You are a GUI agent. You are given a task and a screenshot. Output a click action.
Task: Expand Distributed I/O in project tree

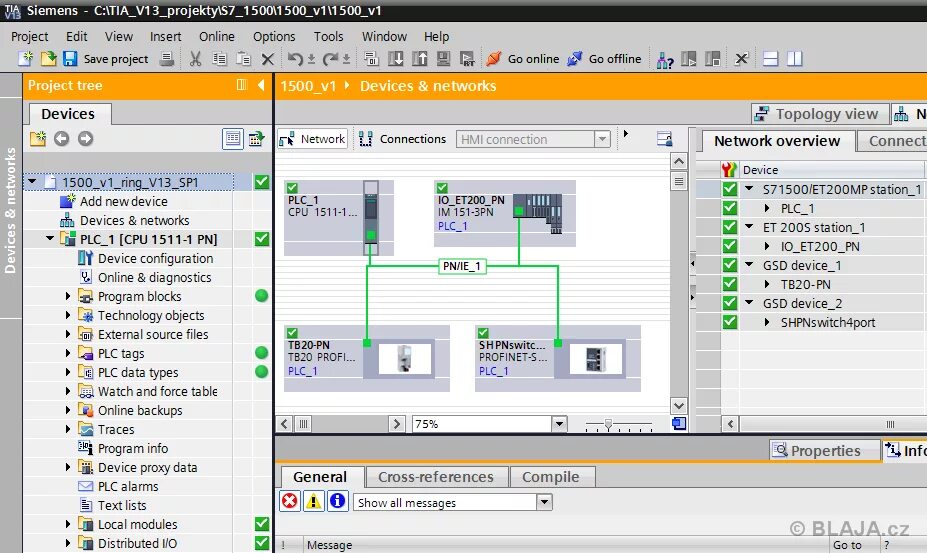tap(67, 543)
